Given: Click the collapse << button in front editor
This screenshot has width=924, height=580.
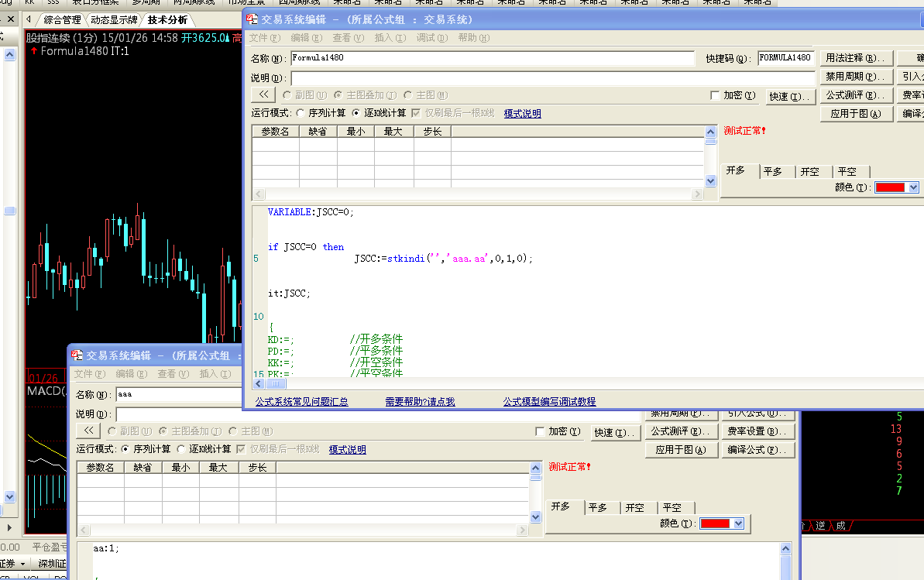Looking at the screenshot, I should 263,94.
